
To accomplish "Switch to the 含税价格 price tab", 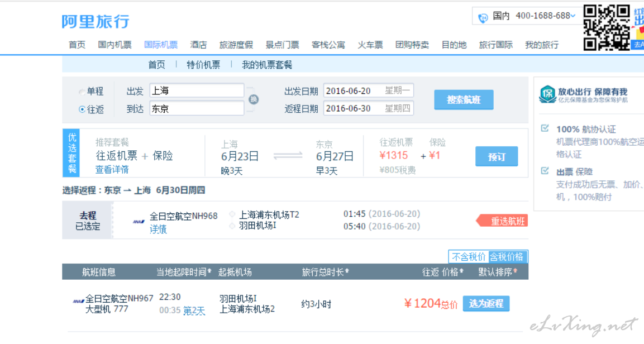I will pos(507,257).
